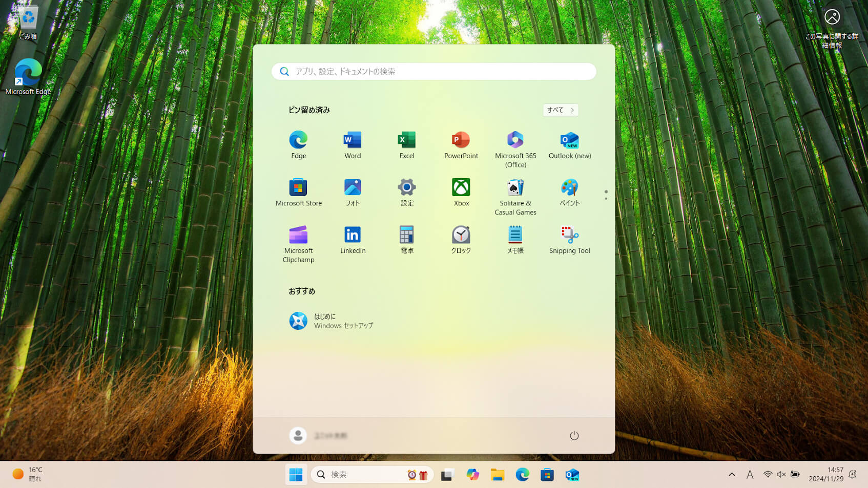Open Edge from pinned apps

coord(298,145)
